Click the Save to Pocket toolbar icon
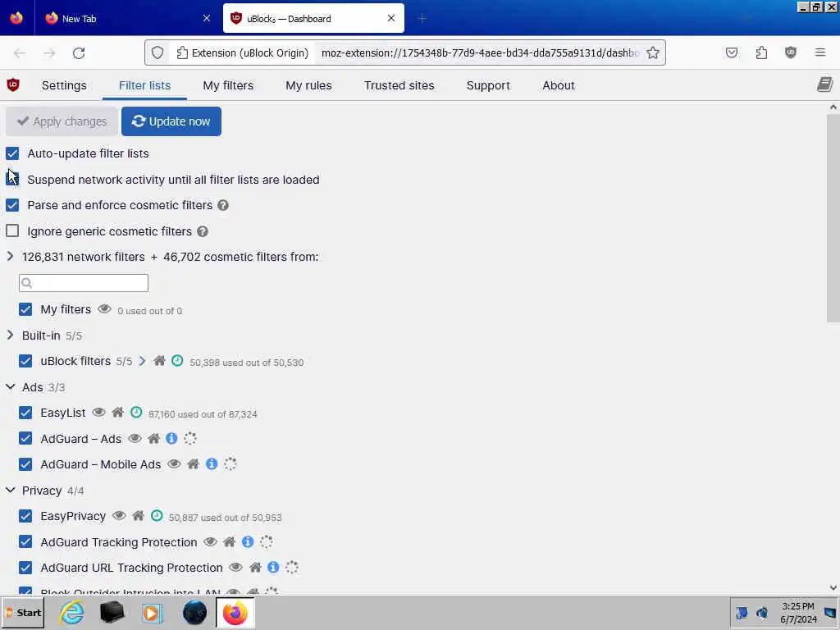The width and height of the screenshot is (840, 630). pyautogui.click(x=732, y=52)
